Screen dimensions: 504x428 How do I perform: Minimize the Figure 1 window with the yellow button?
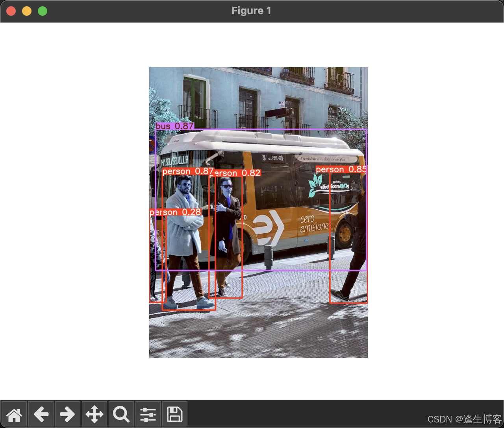click(x=27, y=11)
